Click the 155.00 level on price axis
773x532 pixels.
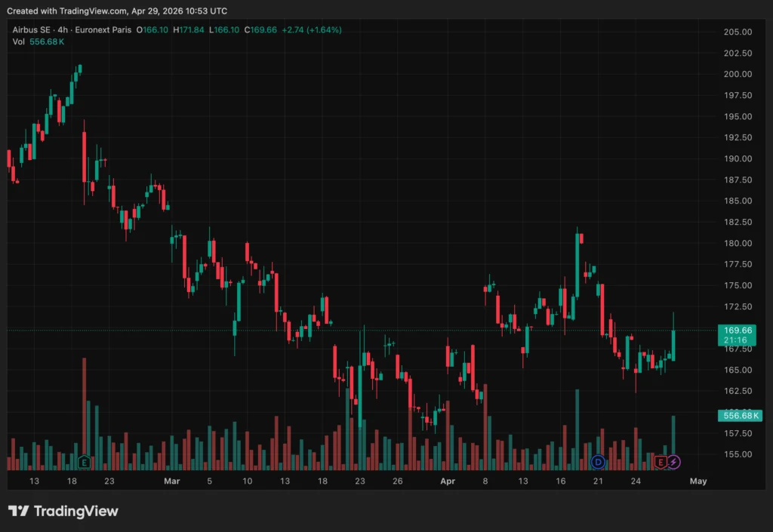click(737, 454)
